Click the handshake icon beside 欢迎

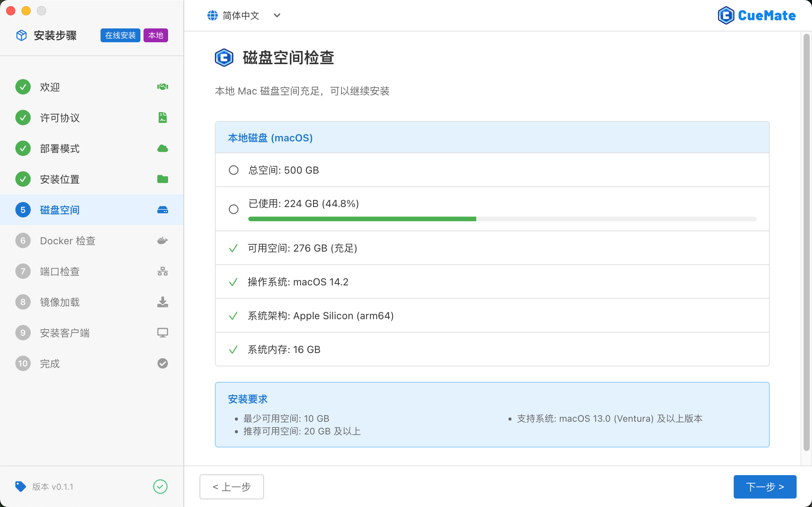[x=163, y=87]
